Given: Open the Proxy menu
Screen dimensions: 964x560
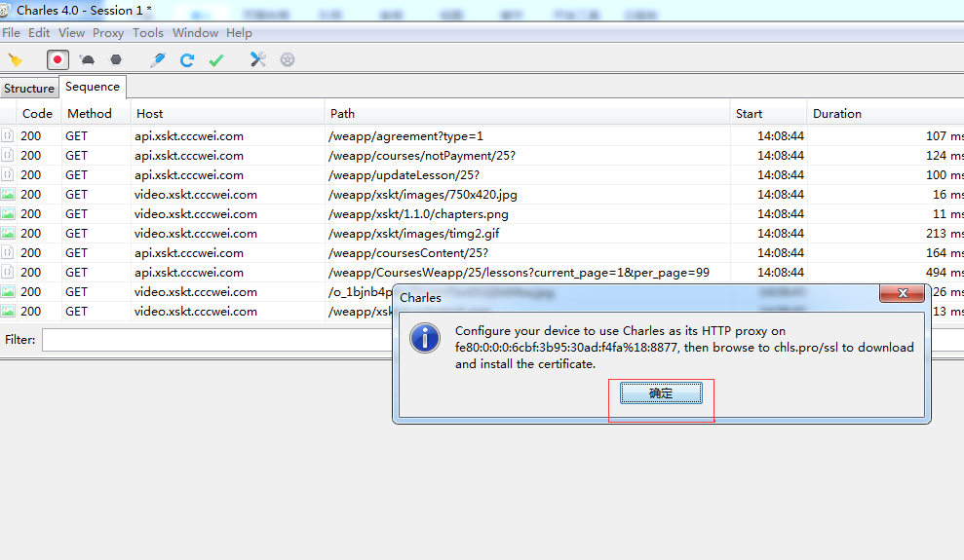Looking at the screenshot, I should point(108,33).
